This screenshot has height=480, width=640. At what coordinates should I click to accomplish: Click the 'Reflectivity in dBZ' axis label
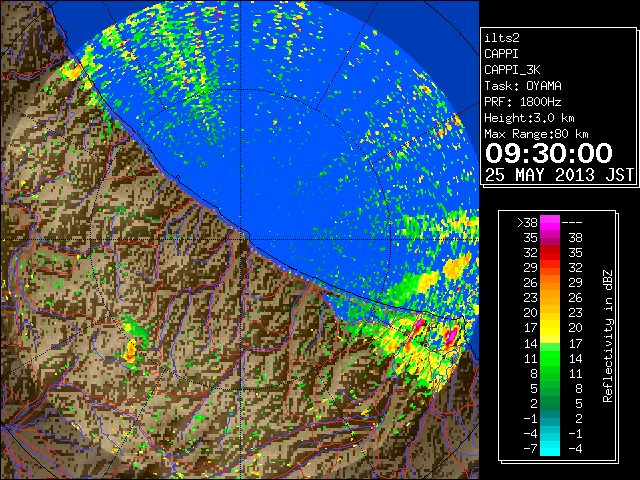(607, 336)
